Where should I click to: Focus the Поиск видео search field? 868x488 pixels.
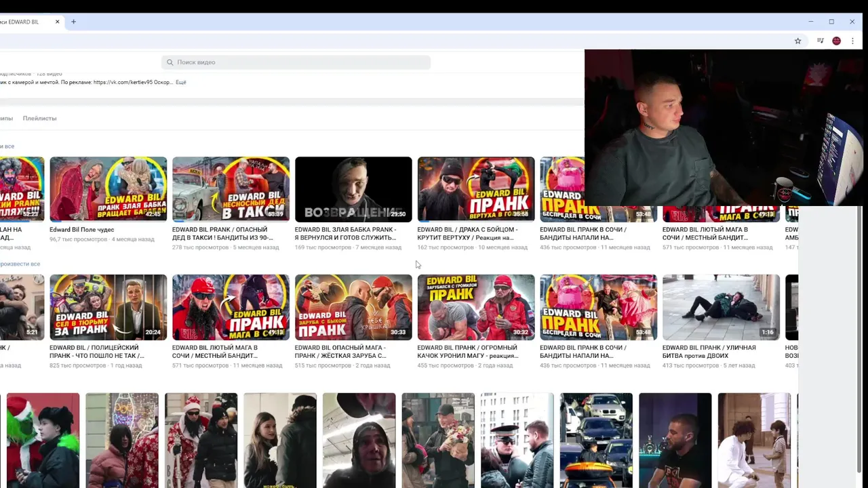(296, 62)
